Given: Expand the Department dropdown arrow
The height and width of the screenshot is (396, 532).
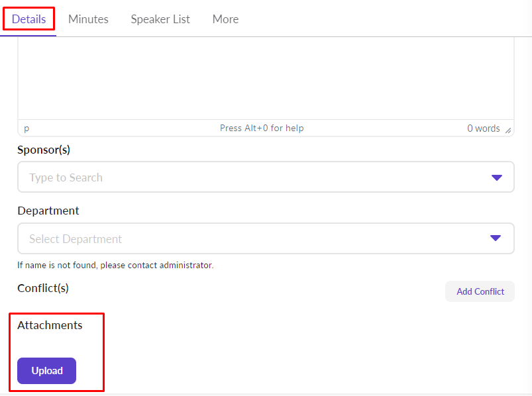Looking at the screenshot, I should click(x=496, y=239).
